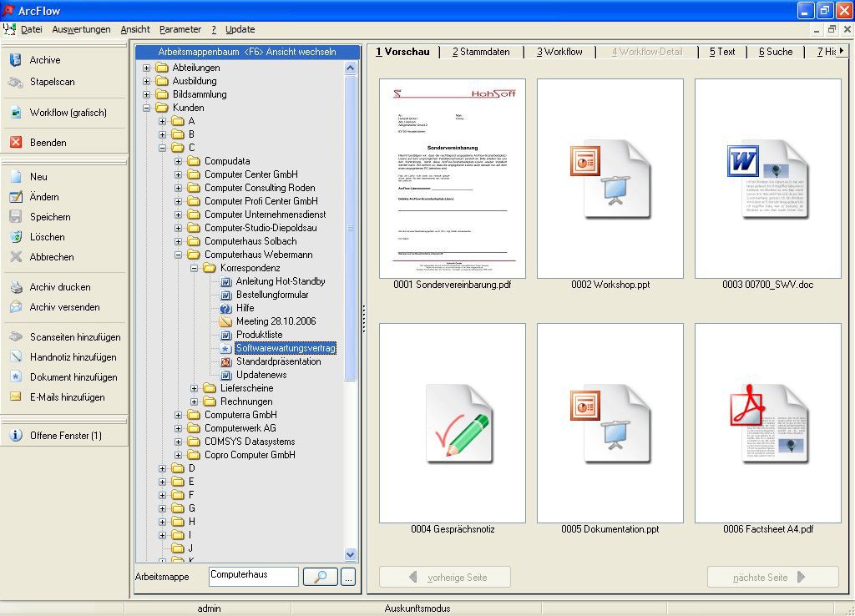Open the Update menu

point(240,29)
